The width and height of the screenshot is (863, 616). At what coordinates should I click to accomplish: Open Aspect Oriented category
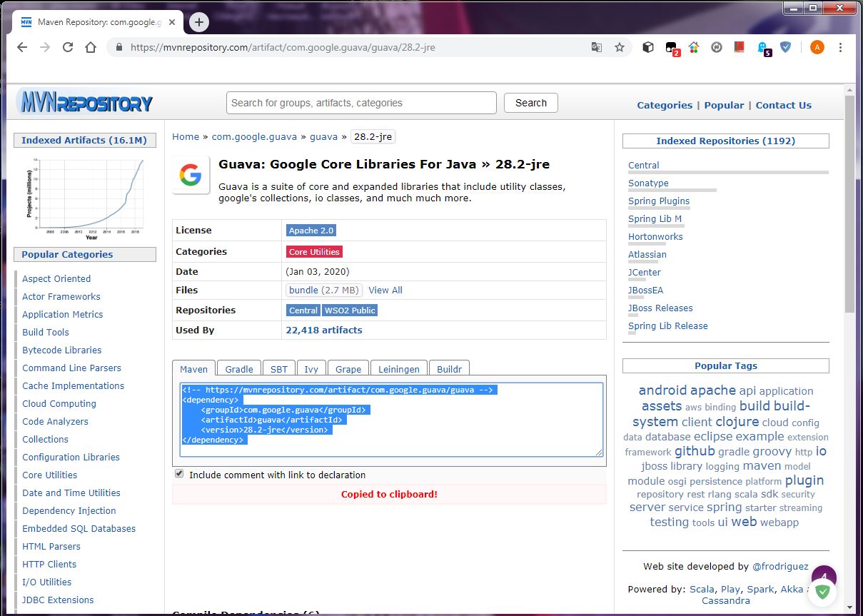[56, 279]
